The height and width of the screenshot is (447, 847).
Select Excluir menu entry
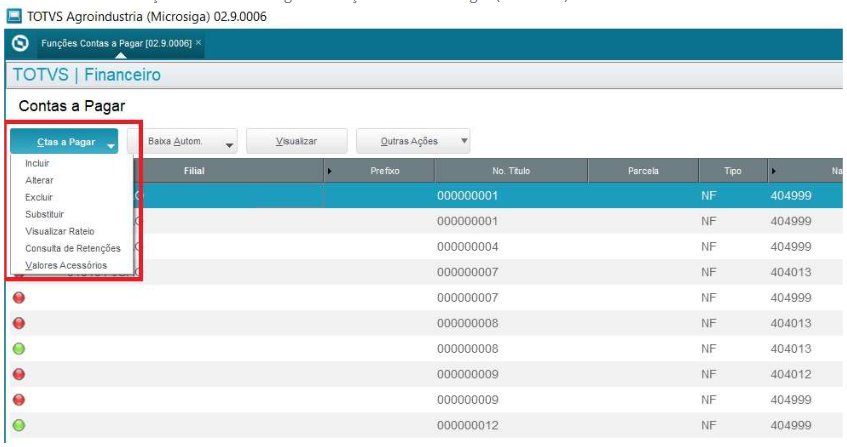[x=39, y=197]
